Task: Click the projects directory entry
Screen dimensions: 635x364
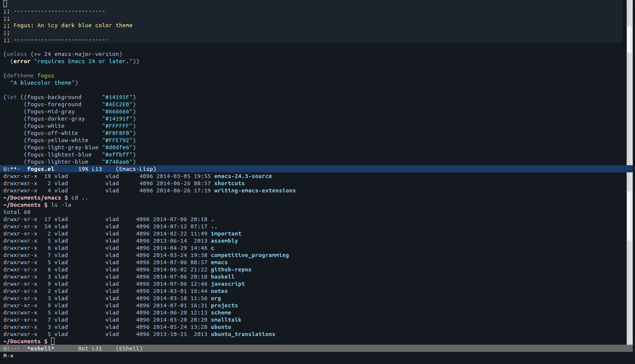Action: pyautogui.click(x=225, y=305)
